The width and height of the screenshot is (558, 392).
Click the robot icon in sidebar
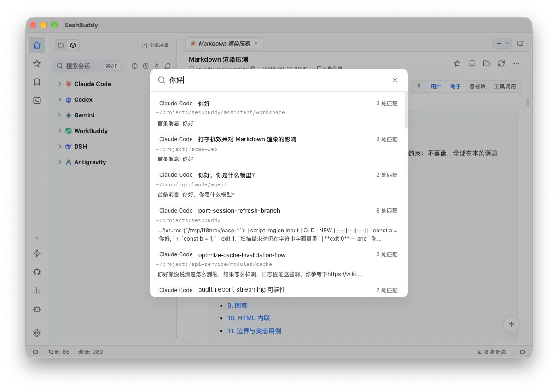[37, 309]
